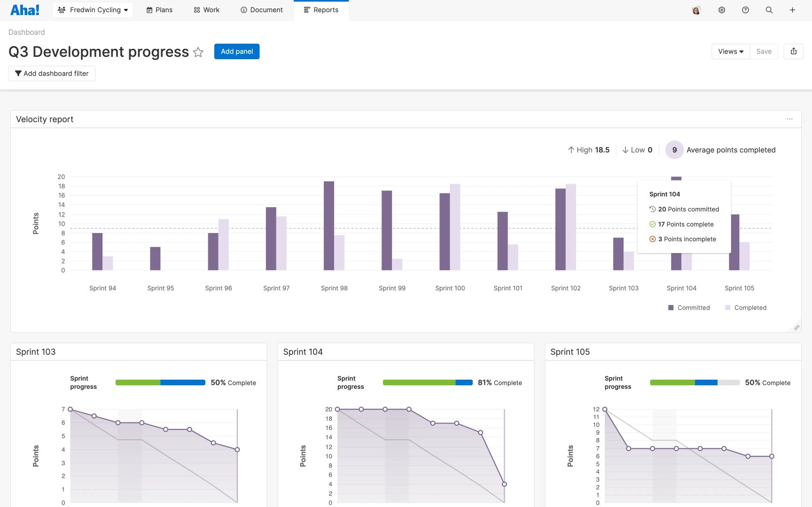Click the Add panel button

pos(237,51)
